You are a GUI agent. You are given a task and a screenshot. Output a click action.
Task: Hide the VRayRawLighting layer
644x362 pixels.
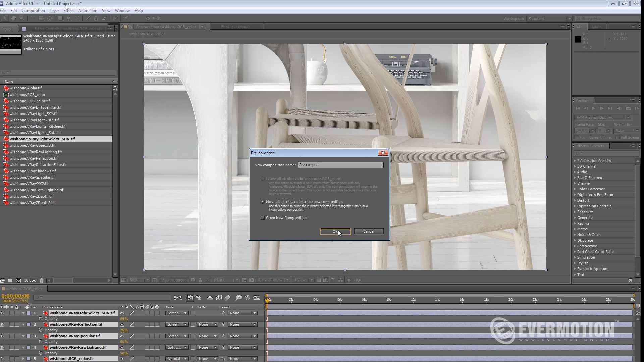2,347
